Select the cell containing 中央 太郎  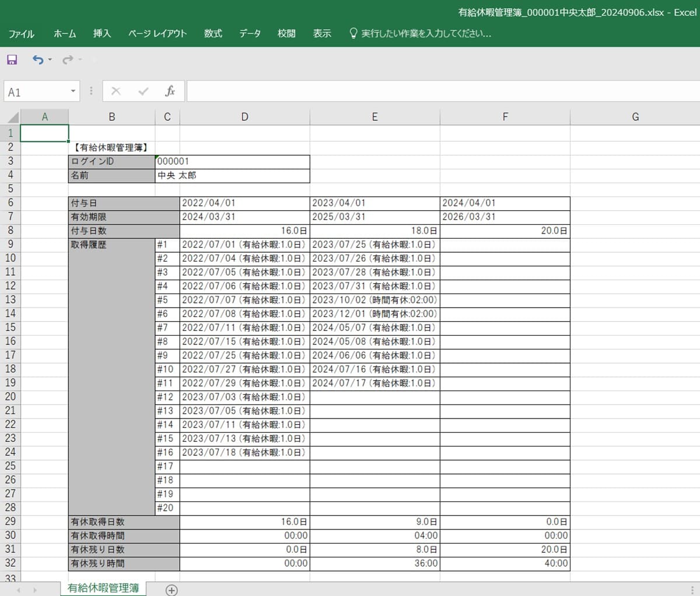pos(232,176)
